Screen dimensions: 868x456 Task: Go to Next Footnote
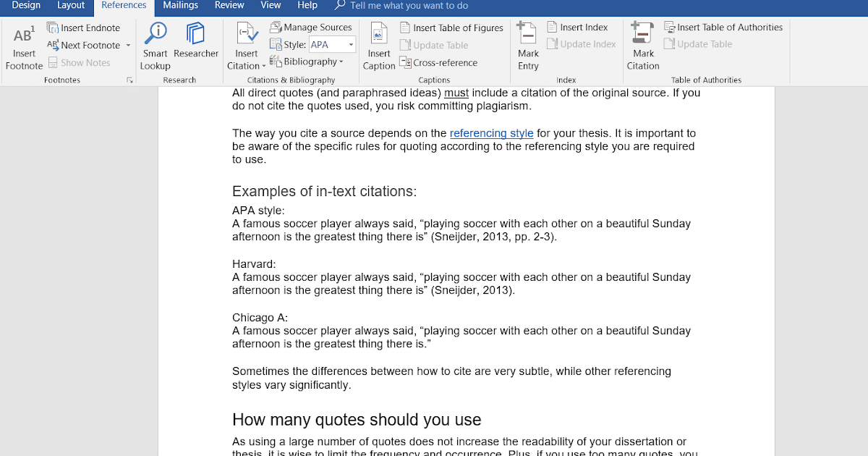(x=83, y=45)
